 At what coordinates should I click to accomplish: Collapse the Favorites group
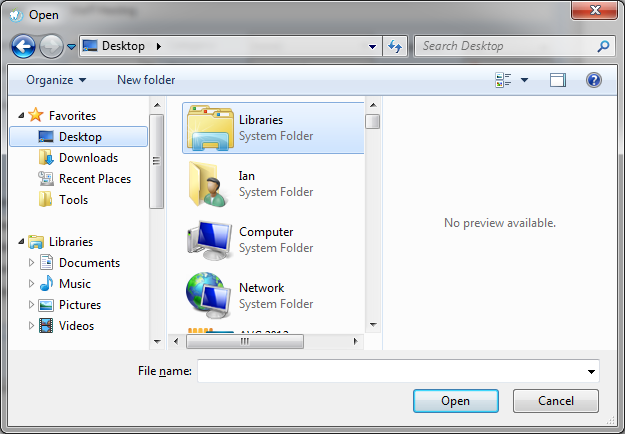pyautogui.click(x=21, y=116)
